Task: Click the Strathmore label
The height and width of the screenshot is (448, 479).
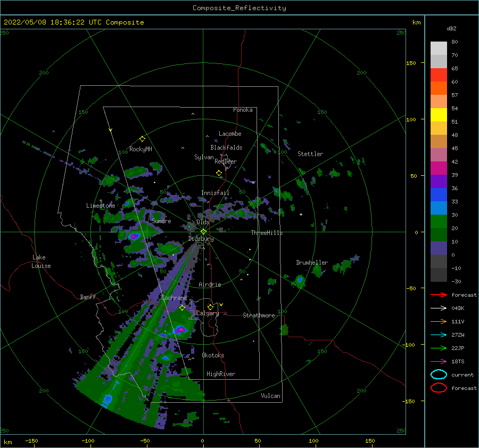Action: pyautogui.click(x=259, y=315)
